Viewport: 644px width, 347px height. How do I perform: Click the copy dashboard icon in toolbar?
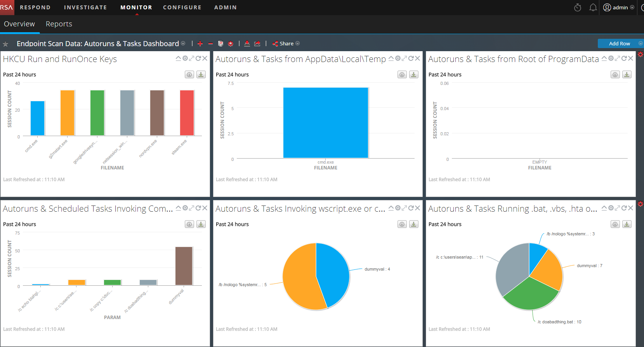coord(220,44)
